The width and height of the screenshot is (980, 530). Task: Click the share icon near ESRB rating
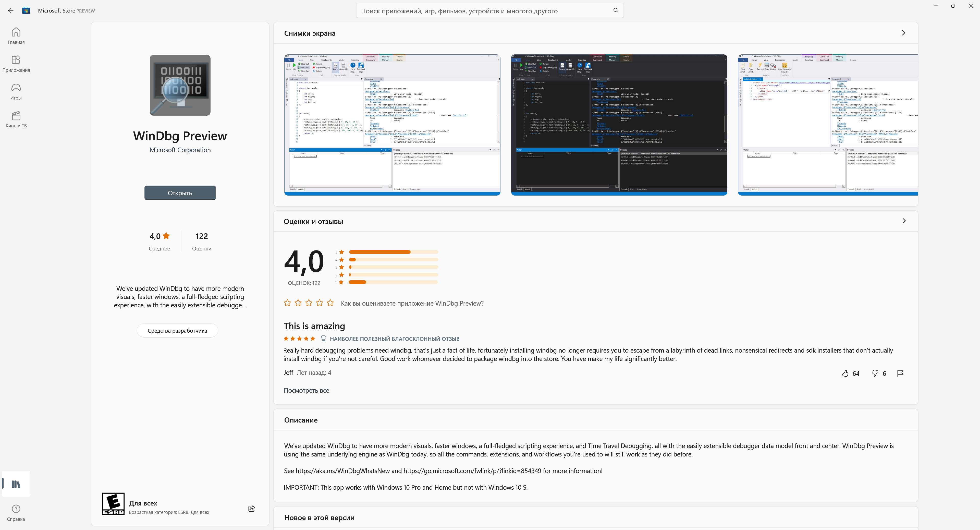pos(251,509)
